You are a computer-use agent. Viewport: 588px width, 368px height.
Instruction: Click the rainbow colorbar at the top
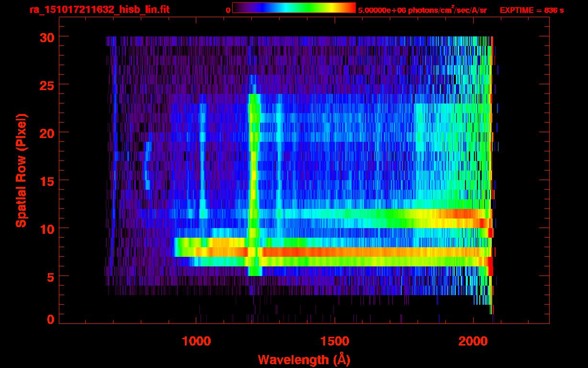[294, 8]
